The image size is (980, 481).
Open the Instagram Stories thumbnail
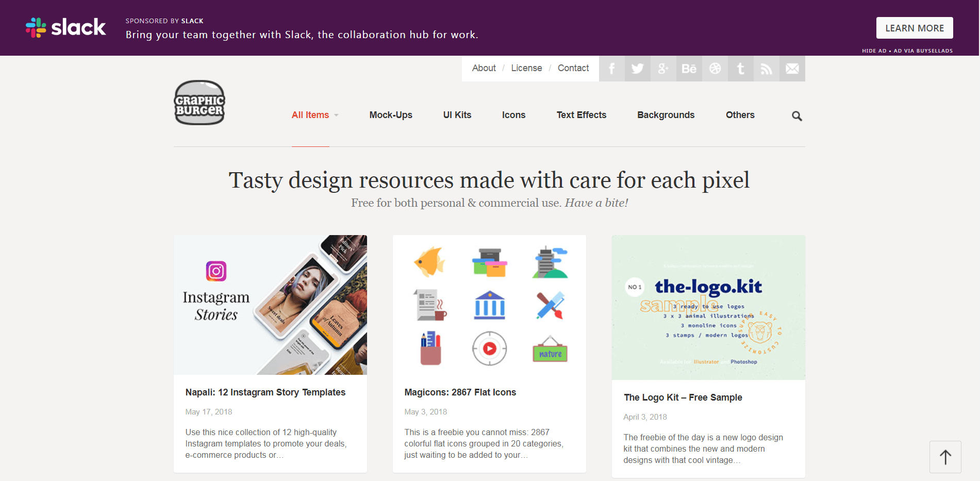[x=270, y=305]
